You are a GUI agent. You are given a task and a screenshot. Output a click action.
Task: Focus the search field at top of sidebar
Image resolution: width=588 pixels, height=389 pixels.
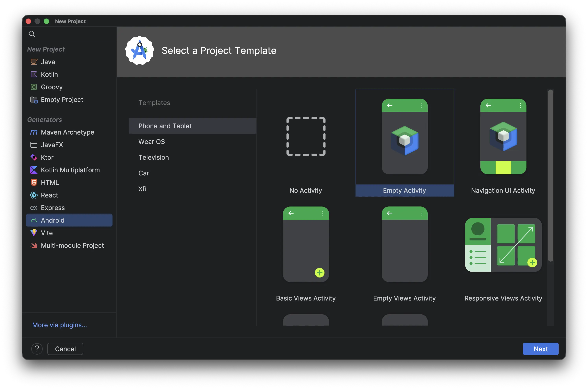(69, 34)
